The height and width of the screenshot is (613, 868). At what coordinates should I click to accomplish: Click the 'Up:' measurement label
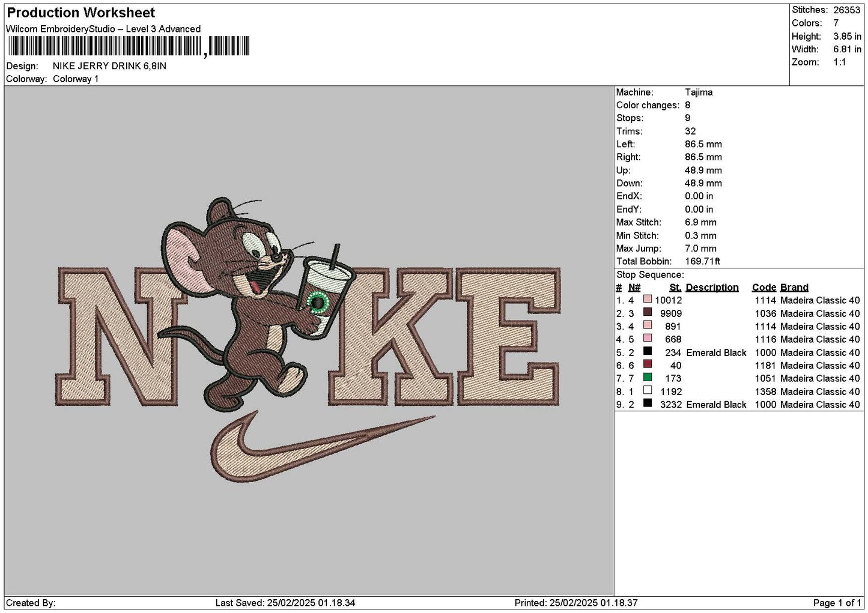[x=623, y=171]
